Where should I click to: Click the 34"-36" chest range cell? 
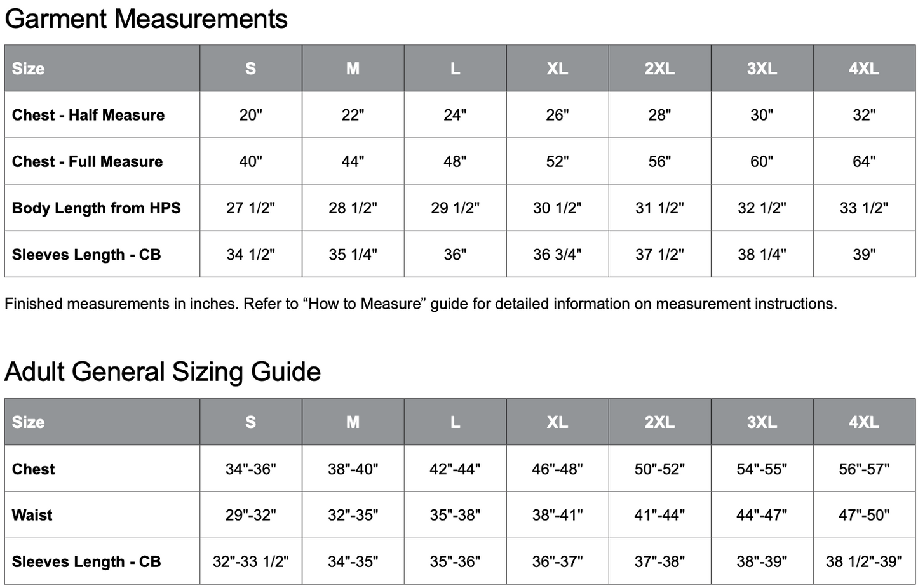pyautogui.click(x=251, y=469)
